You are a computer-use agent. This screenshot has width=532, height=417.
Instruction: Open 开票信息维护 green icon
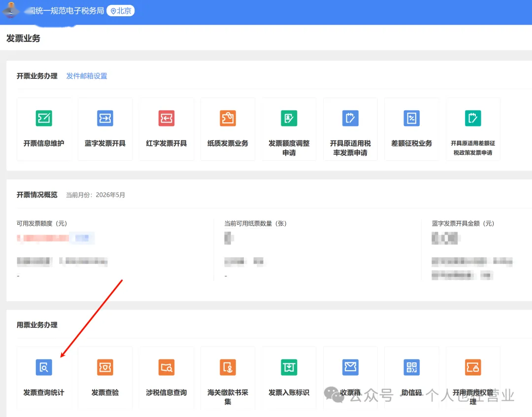coord(44,118)
